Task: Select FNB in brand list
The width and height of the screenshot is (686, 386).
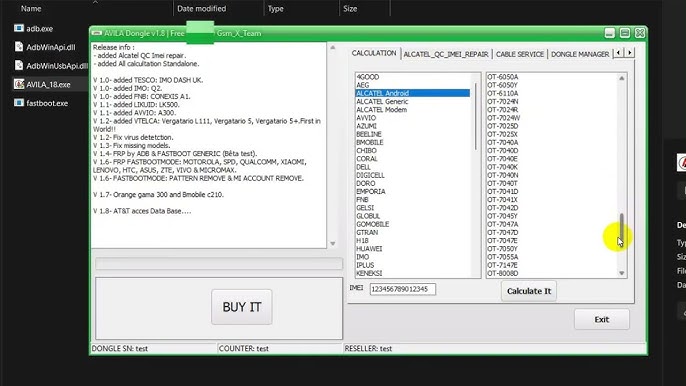Action: [x=362, y=200]
